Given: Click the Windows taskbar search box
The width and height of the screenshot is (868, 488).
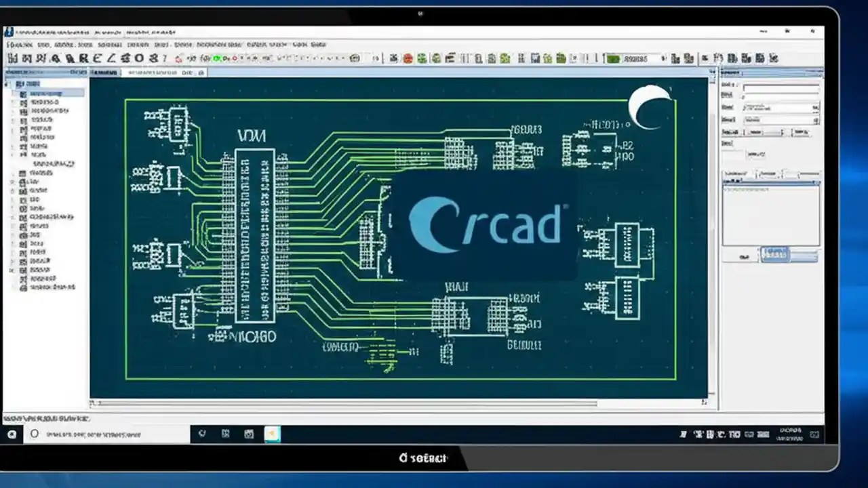Looking at the screenshot, I should pyautogui.click(x=95, y=434).
